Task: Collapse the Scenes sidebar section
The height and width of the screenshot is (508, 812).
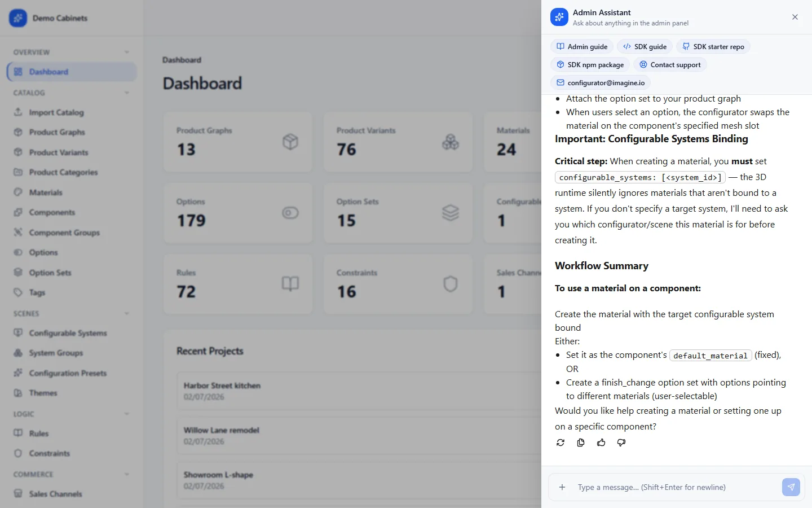Action: click(127, 314)
